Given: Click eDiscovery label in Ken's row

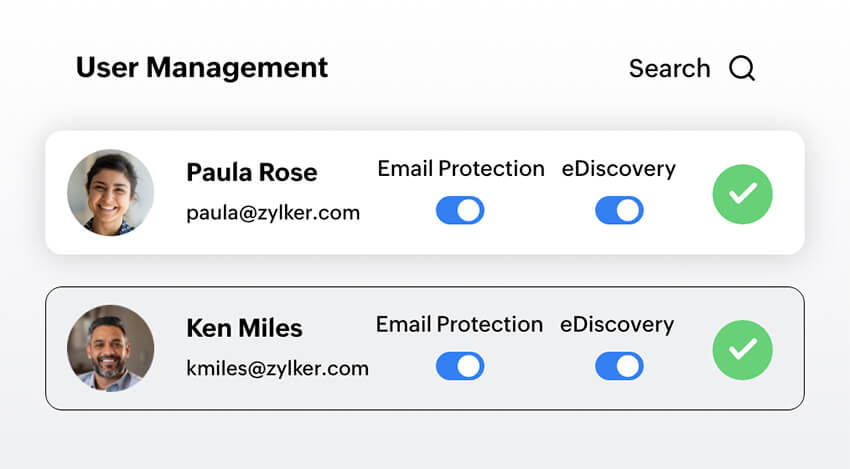Looking at the screenshot, I should [x=617, y=324].
